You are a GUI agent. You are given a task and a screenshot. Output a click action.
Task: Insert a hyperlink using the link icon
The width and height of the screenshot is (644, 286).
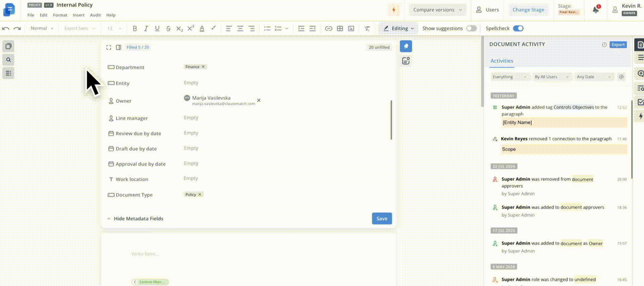[329, 29]
